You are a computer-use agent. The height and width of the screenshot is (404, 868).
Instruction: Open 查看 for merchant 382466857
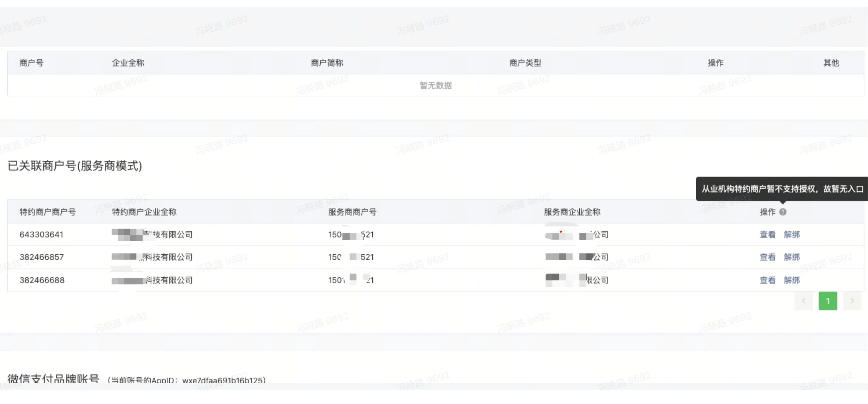(x=767, y=257)
